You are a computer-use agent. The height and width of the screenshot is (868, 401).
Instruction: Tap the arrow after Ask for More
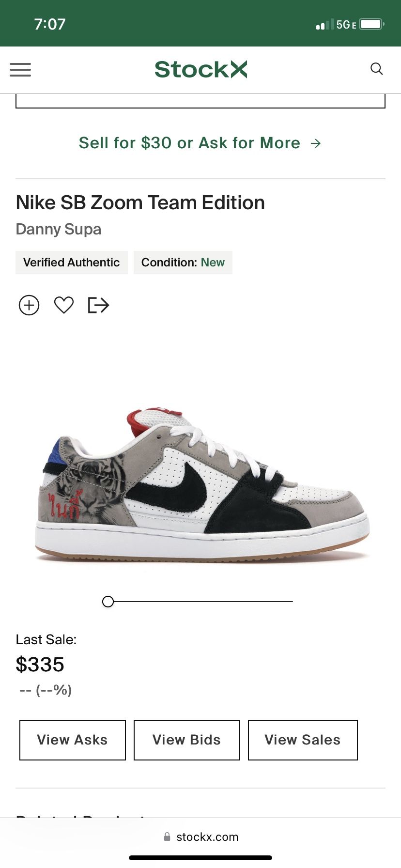316,143
